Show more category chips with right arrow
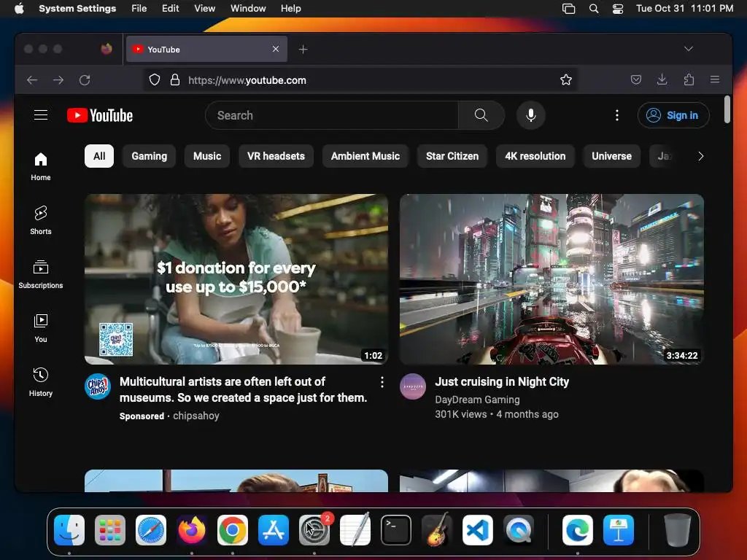 pos(700,156)
